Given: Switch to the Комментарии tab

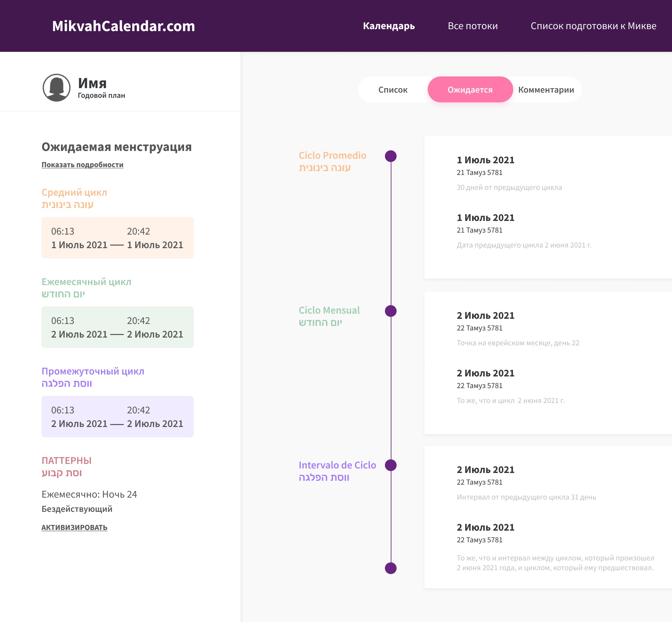Looking at the screenshot, I should (546, 89).
